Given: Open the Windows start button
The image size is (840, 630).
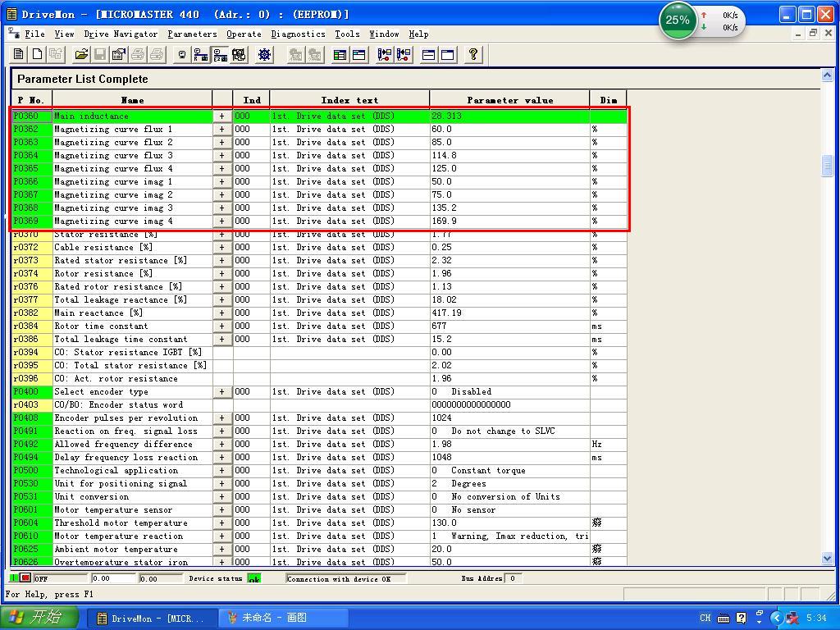Looking at the screenshot, I should [39, 617].
